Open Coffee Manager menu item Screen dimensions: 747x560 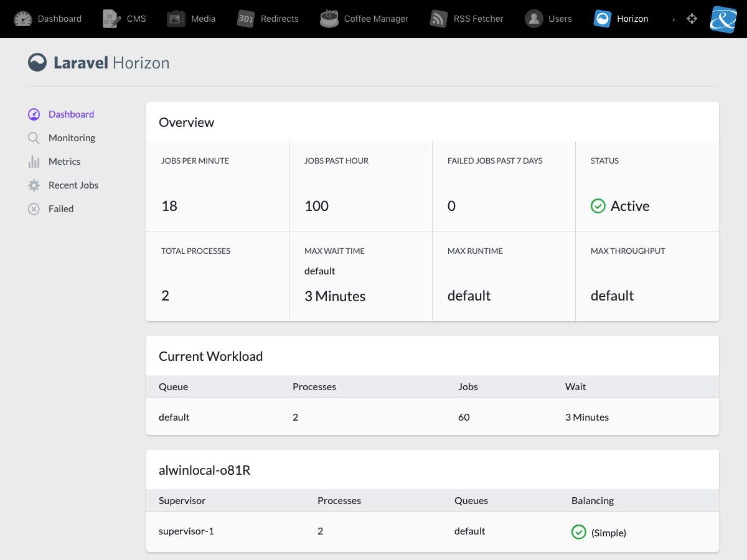click(x=376, y=19)
